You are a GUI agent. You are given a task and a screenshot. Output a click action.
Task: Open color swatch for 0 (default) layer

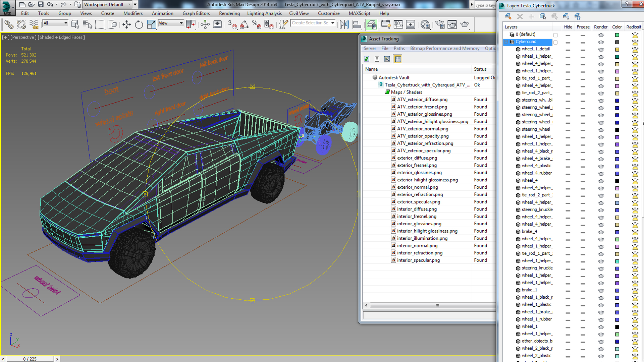(617, 35)
